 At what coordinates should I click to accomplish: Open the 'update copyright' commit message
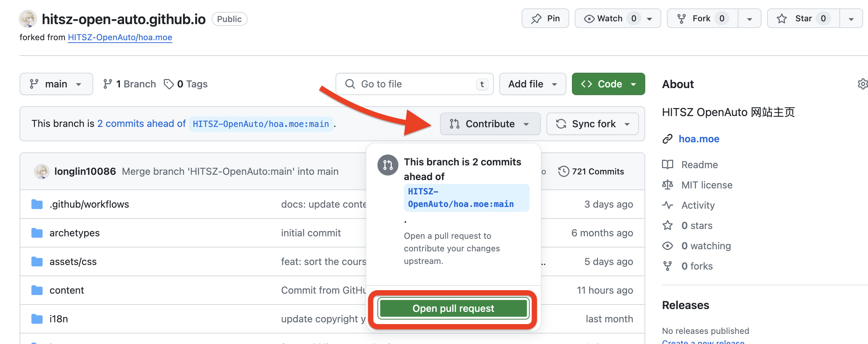click(x=323, y=319)
